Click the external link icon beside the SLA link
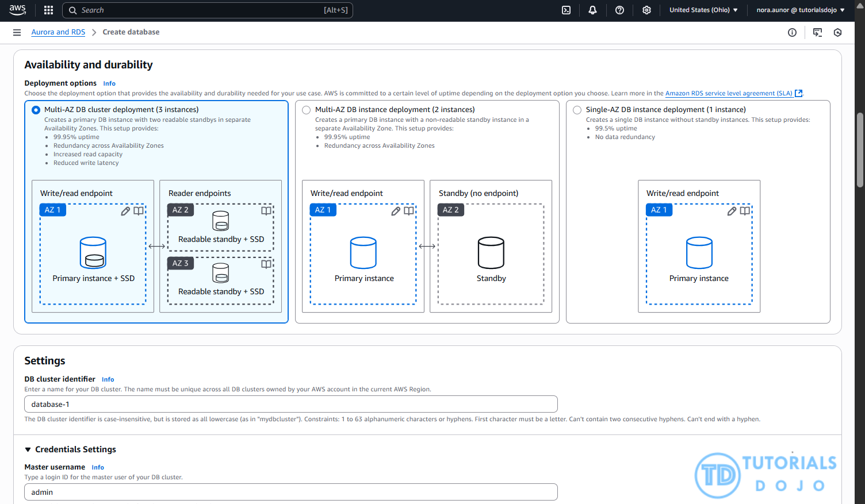Viewport: 865px width, 504px height. coord(798,93)
